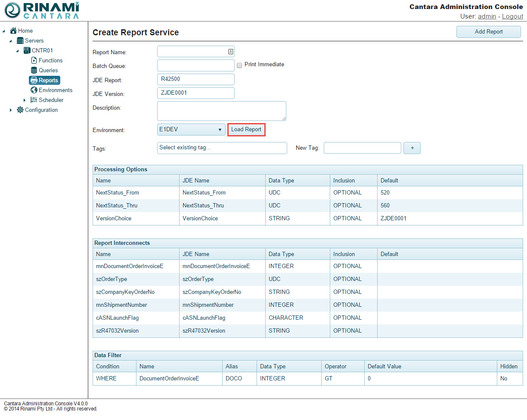Click the plus button to add new tag
Viewport: 527px width, 420px height.
click(412, 148)
